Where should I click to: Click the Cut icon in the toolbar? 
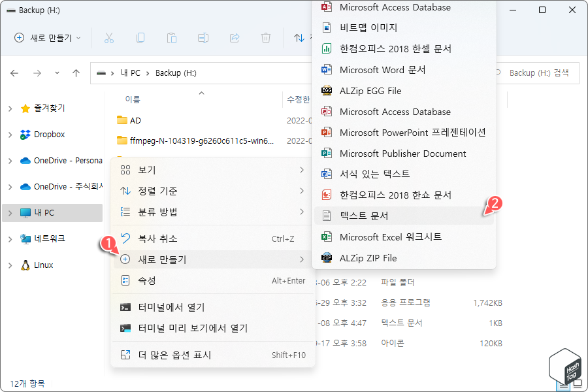point(109,39)
